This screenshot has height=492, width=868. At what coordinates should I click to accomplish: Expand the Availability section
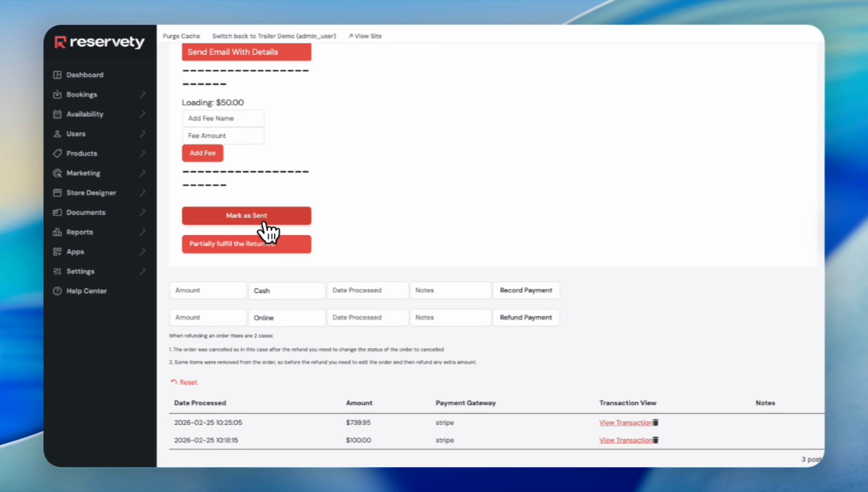point(142,114)
